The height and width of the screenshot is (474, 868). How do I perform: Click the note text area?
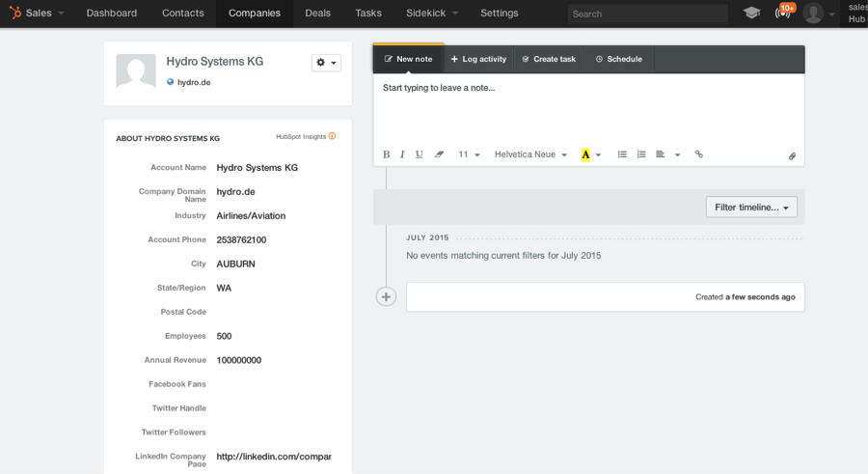click(588, 108)
